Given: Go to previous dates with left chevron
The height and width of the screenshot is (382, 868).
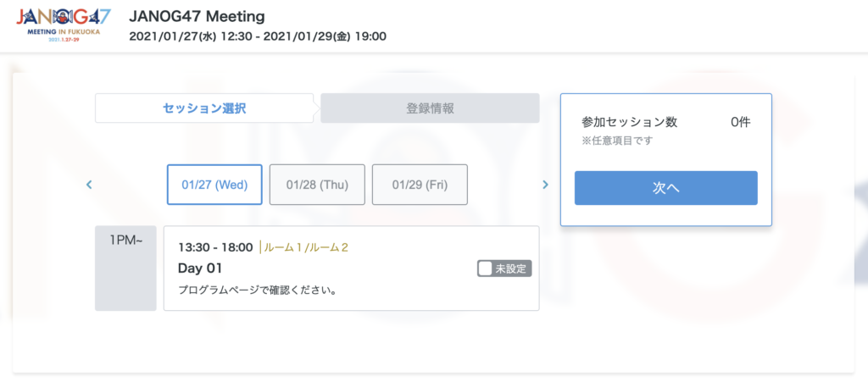Looking at the screenshot, I should coord(89,185).
